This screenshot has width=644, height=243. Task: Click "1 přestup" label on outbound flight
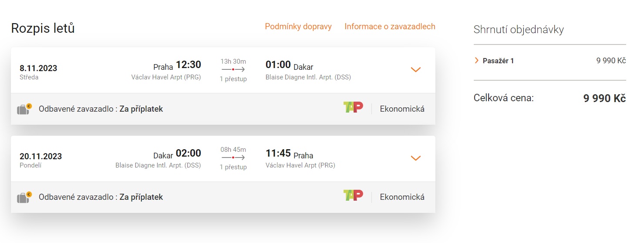[x=233, y=79]
